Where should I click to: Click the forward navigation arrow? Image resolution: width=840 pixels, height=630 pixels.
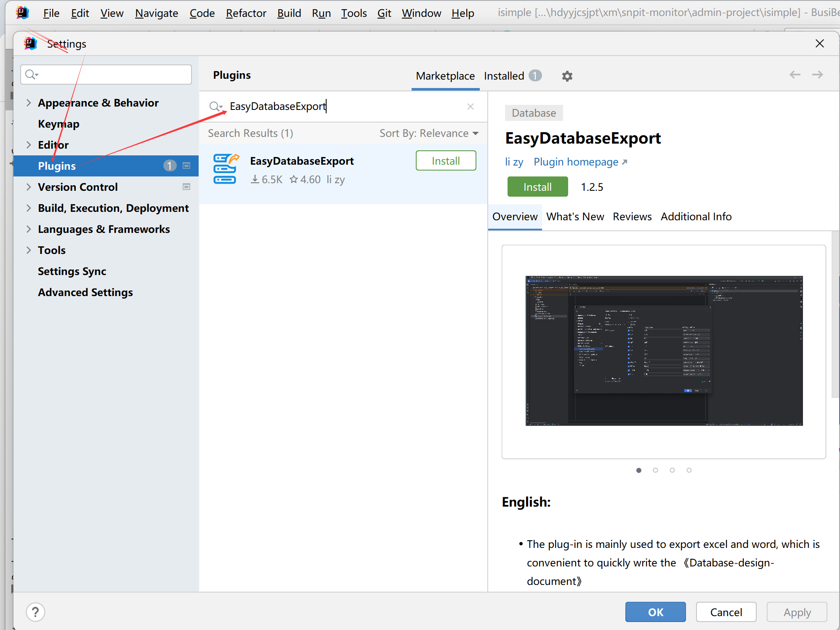coord(817,75)
